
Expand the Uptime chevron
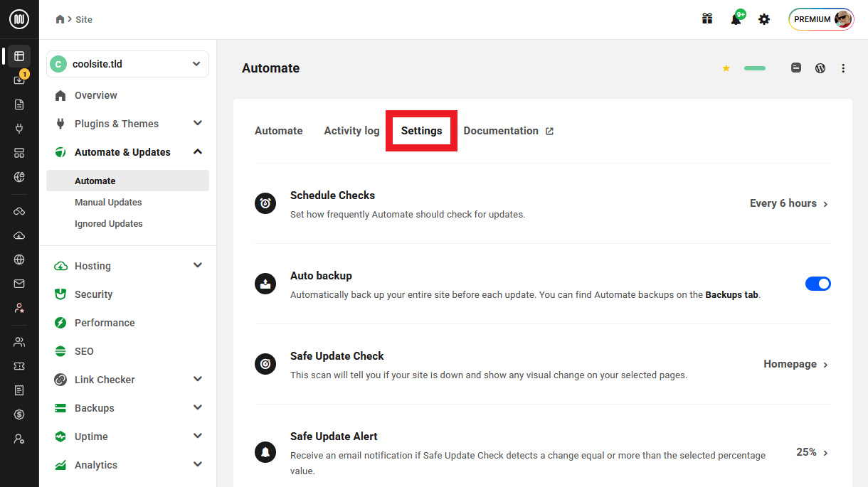(x=198, y=436)
